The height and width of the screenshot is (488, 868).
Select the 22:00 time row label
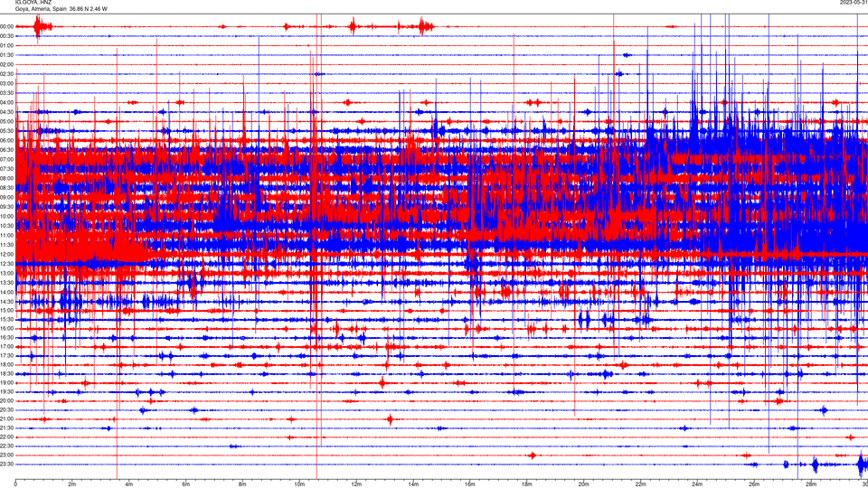(x=6, y=437)
